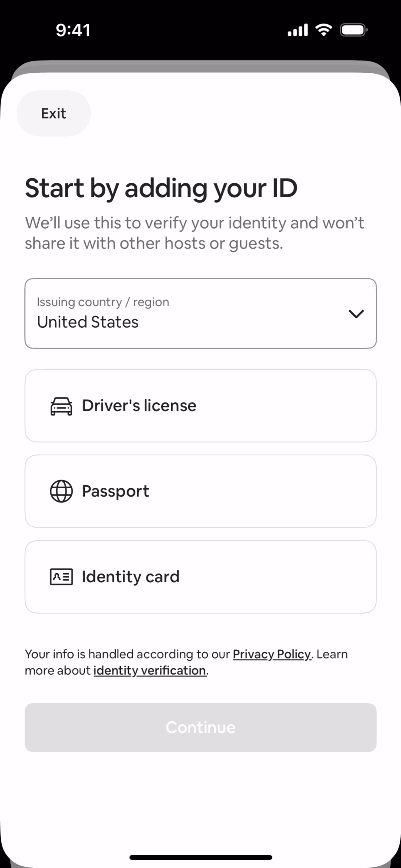The image size is (401, 868).
Task: Click the "Issuing country / region" label
Action: [103, 302]
